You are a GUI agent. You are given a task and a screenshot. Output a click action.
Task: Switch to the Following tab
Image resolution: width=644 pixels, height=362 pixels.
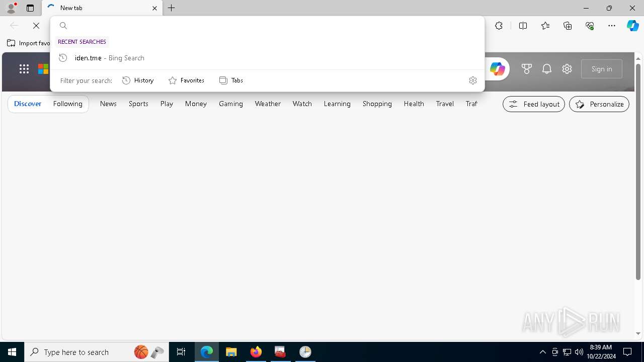[x=68, y=104]
